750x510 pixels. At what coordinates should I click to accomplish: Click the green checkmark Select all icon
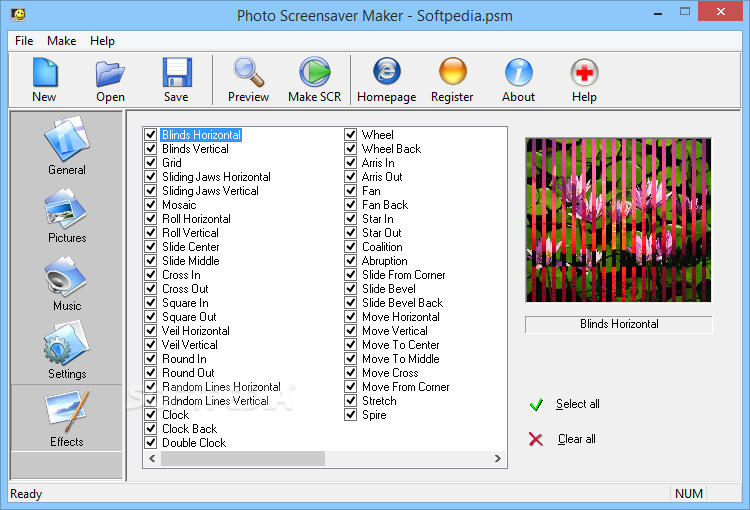[x=536, y=405]
